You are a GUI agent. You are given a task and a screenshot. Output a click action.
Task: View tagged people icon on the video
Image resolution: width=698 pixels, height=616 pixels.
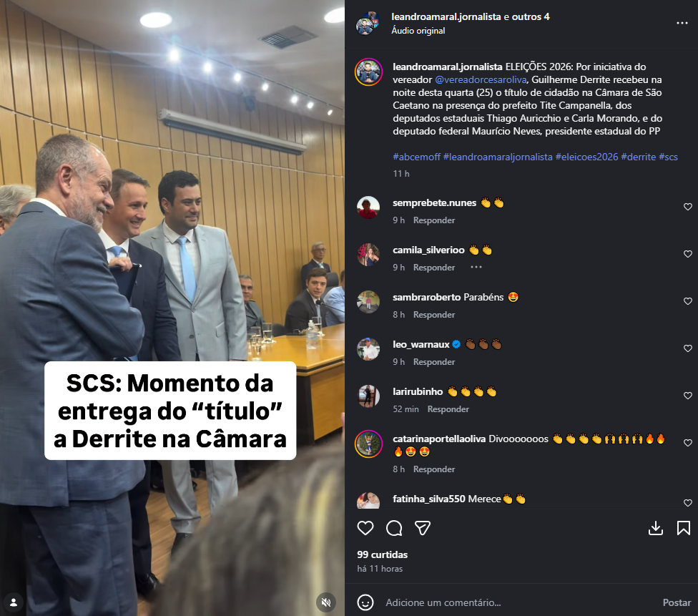14,602
